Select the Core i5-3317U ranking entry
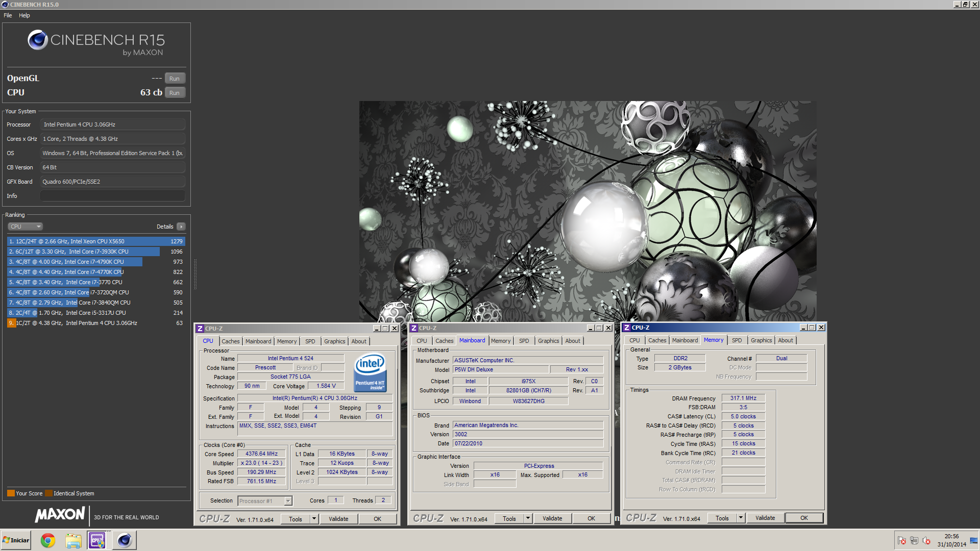980x551 pixels. pos(96,313)
